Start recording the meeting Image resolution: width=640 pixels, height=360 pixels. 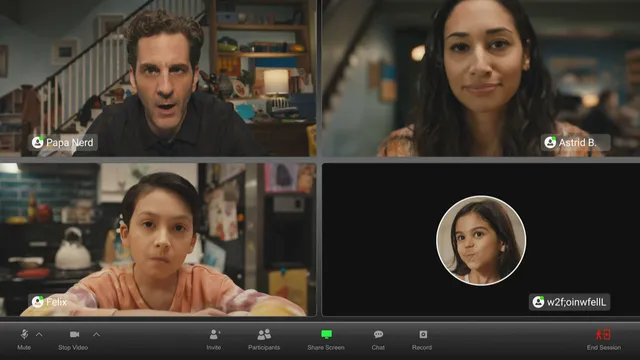[x=422, y=340]
